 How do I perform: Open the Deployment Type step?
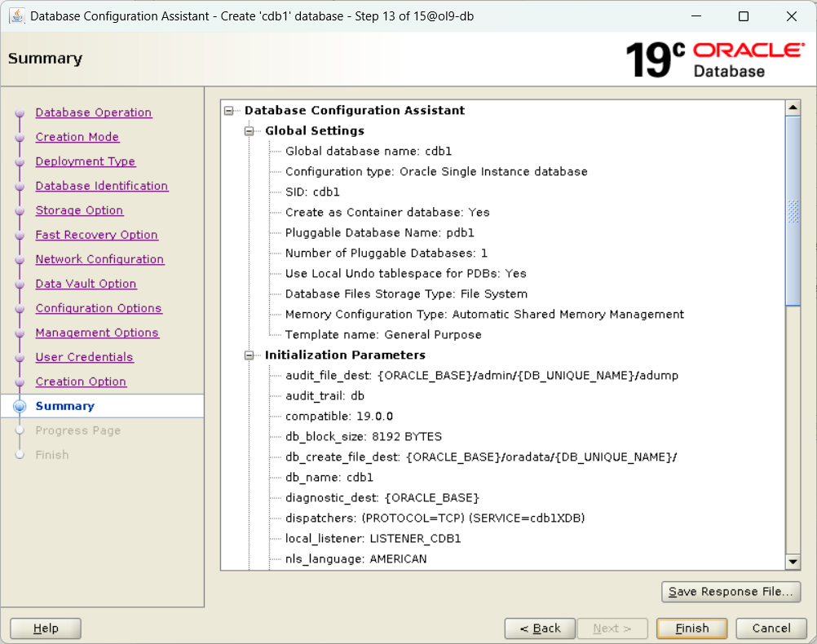[x=86, y=161]
